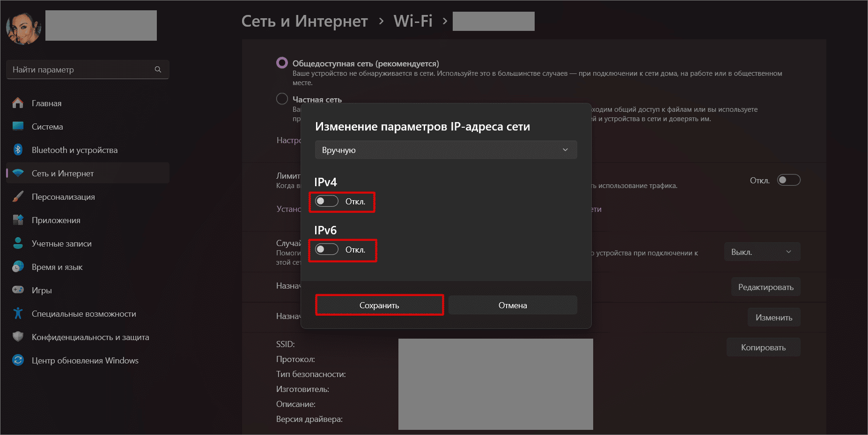Enable the IPv4 toggle switch
The height and width of the screenshot is (435, 868).
tap(326, 201)
